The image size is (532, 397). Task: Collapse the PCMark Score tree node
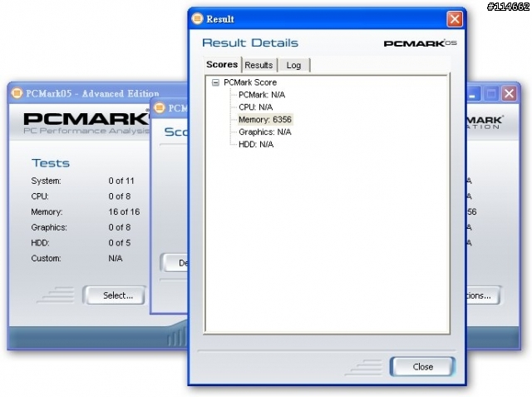(215, 82)
